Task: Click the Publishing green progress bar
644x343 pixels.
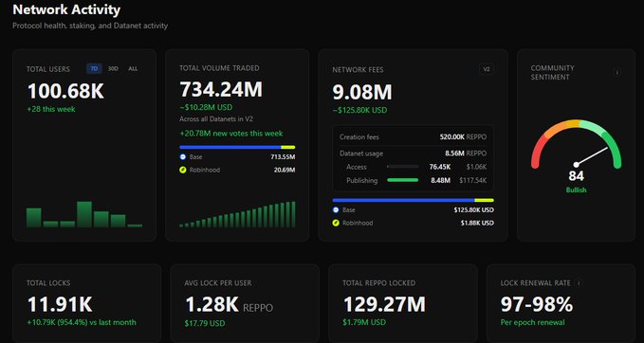Action: coord(403,180)
